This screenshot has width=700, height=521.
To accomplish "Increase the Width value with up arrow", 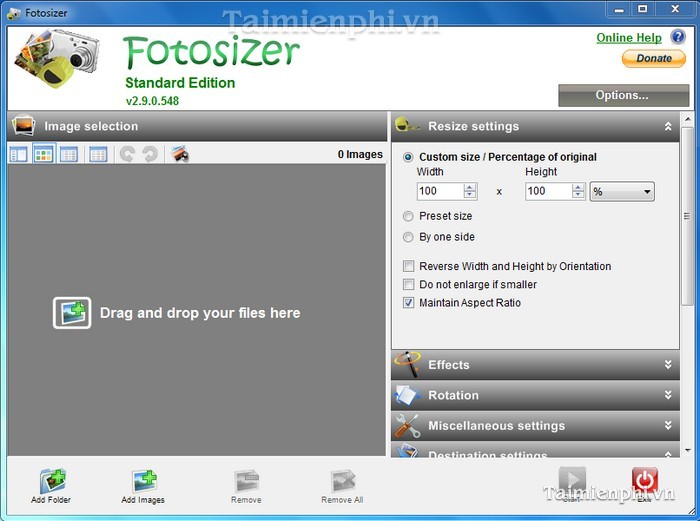I will (x=470, y=188).
